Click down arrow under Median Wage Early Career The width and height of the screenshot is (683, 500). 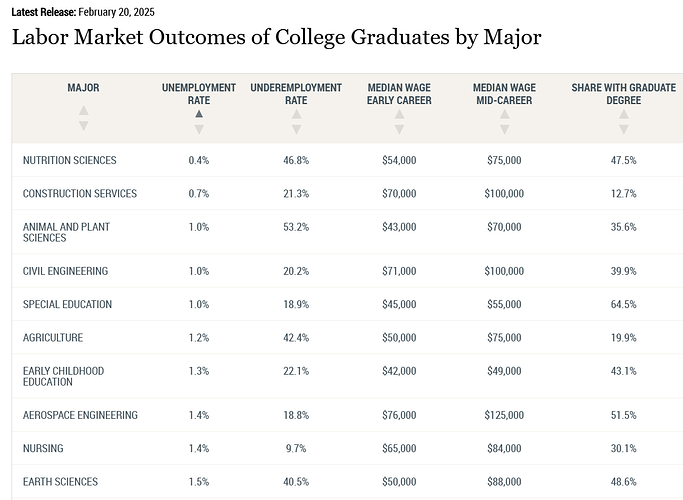tap(399, 129)
